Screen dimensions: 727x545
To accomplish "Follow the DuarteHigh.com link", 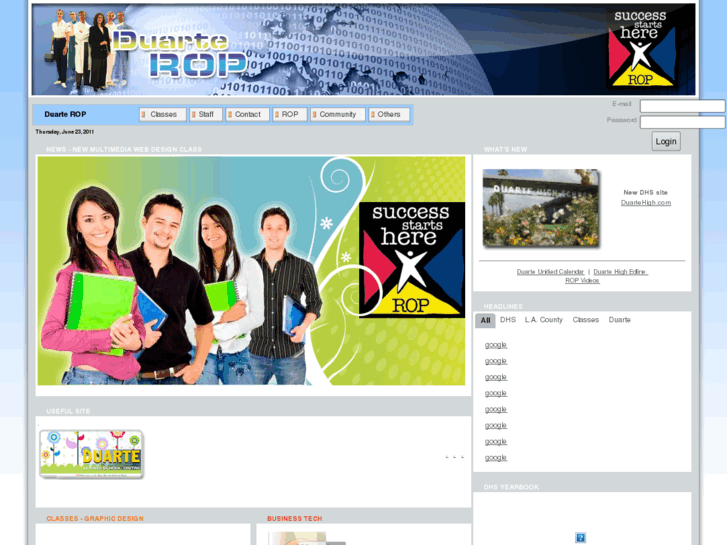I will [x=646, y=203].
